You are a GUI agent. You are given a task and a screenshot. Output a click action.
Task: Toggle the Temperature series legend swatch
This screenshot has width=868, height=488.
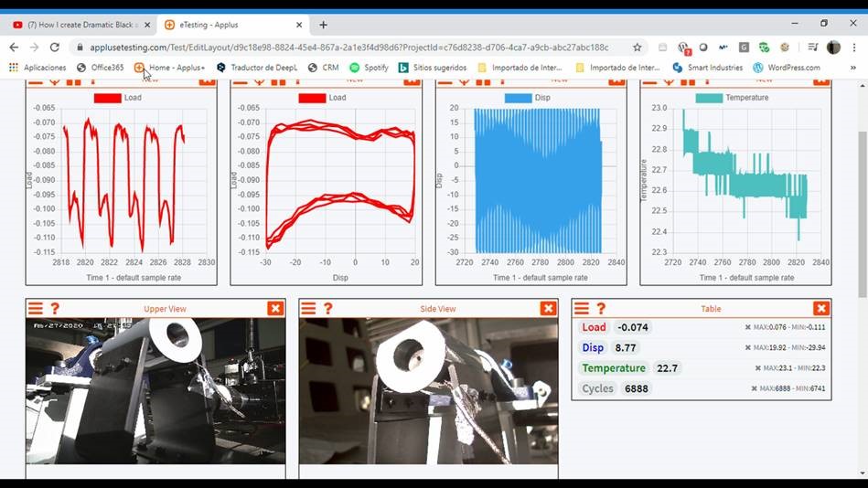pyautogui.click(x=708, y=98)
